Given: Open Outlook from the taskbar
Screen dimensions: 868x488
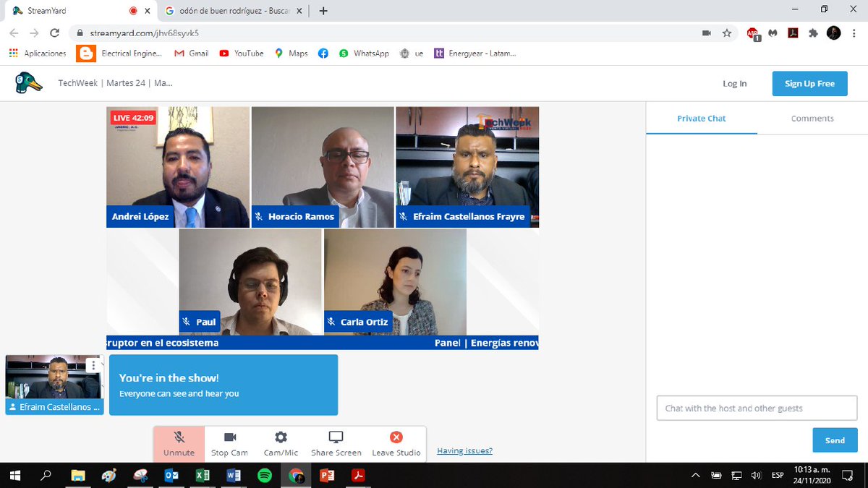Looking at the screenshot, I should 171,475.
